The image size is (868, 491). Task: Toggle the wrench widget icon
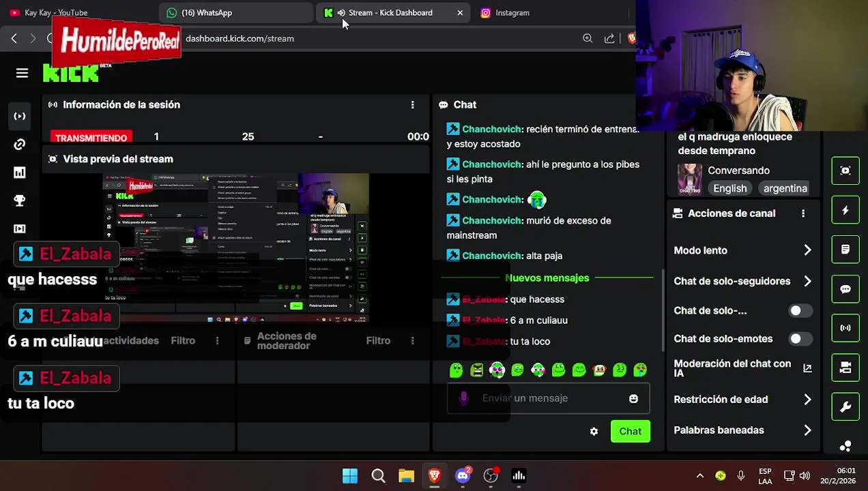[845, 407]
